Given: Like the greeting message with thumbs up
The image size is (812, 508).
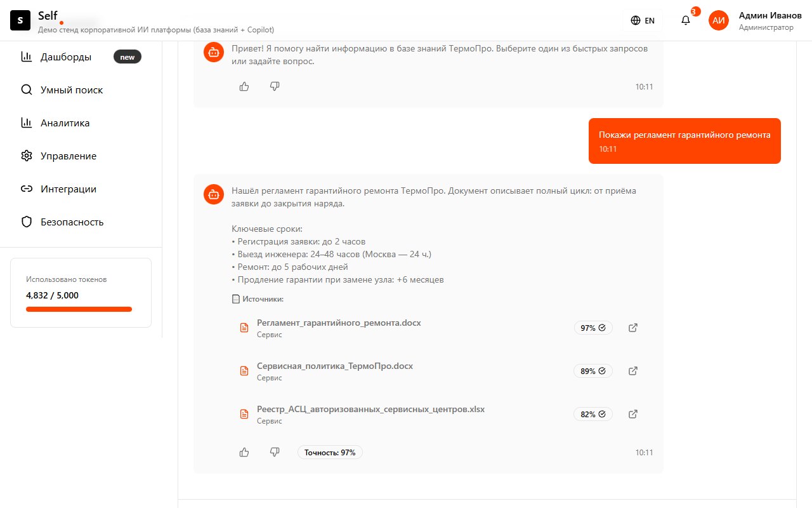Looking at the screenshot, I should (x=244, y=86).
